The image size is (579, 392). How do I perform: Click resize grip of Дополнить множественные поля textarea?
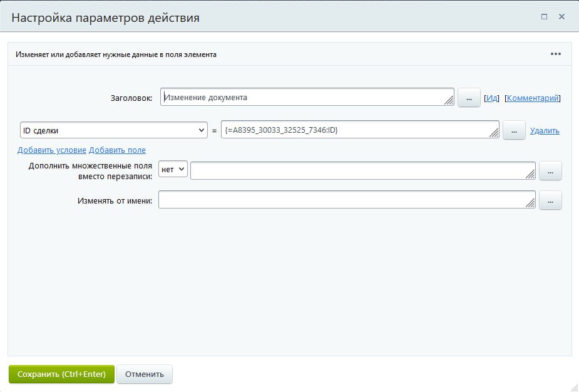(530, 174)
